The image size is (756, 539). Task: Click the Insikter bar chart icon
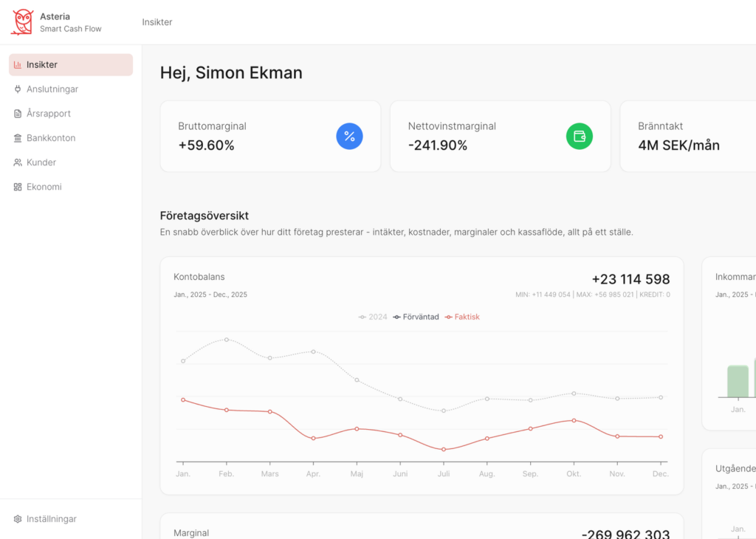click(18, 64)
